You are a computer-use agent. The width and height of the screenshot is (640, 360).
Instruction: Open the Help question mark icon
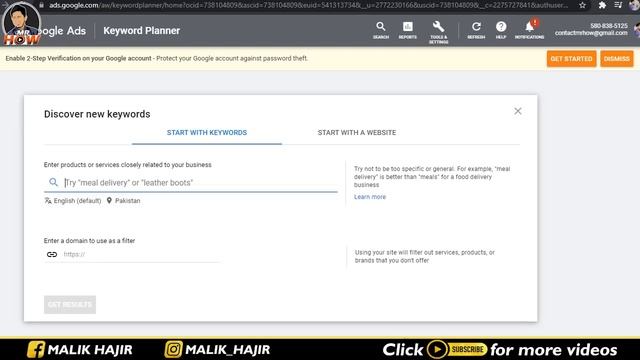501,30
